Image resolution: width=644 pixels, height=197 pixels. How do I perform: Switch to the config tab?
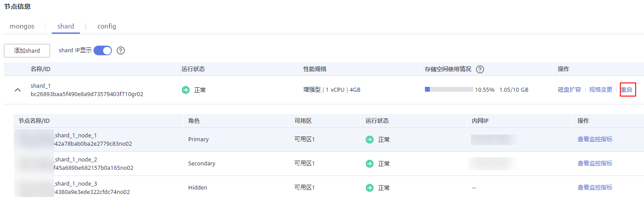pos(107,26)
